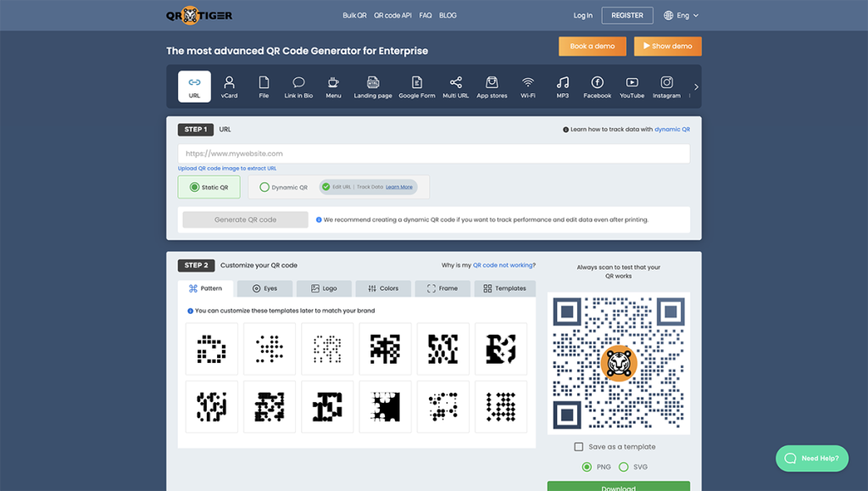The height and width of the screenshot is (491, 868).
Task: Select the Landing page QR type
Action: pyautogui.click(x=373, y=86)
